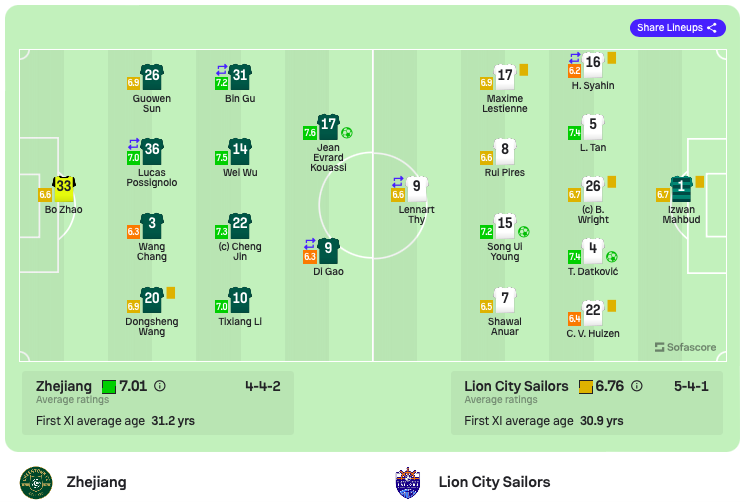746x502 pixels.
Task: Click the substitution arrows above Di Gao's rating
Action: (x=310, y=244)
